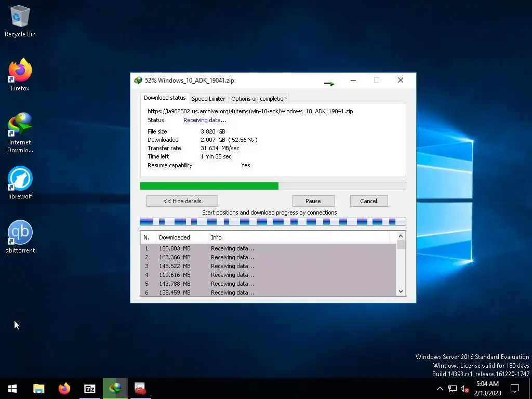This screenshot has height=399, width=532.
Task: Click the connections list scrollbar thumb
Action: click(x=401, y=245)
